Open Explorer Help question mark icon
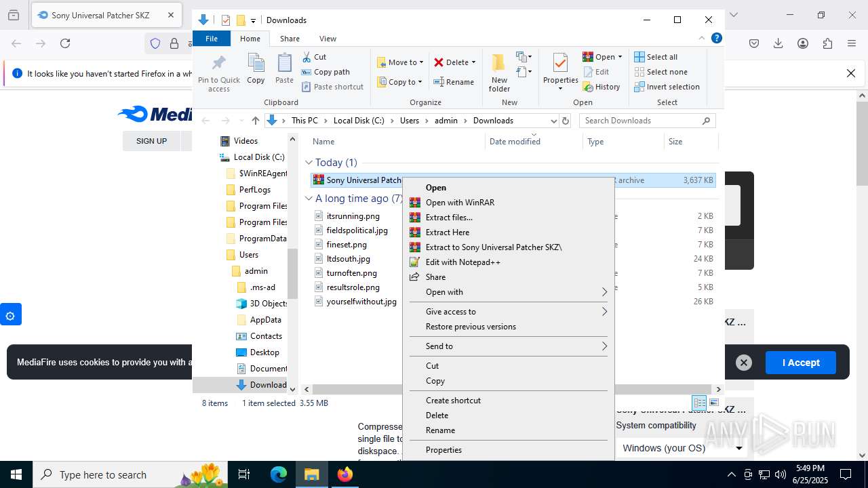The width and height of the screenshot is (868, 488). (x=716, y=39)
